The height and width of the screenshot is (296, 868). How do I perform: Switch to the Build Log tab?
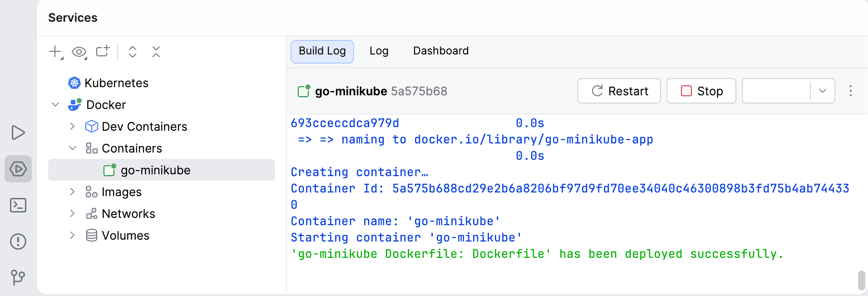click(322, 51)
